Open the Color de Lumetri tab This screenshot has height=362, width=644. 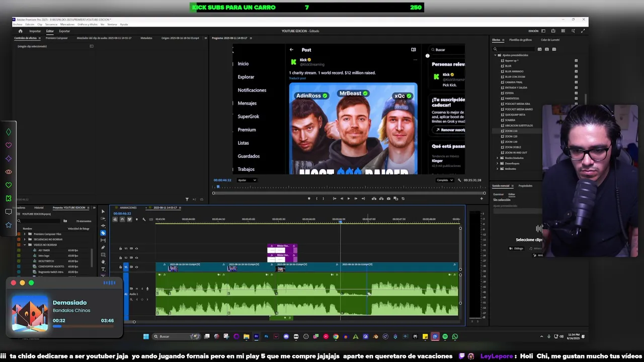(550, 40)
